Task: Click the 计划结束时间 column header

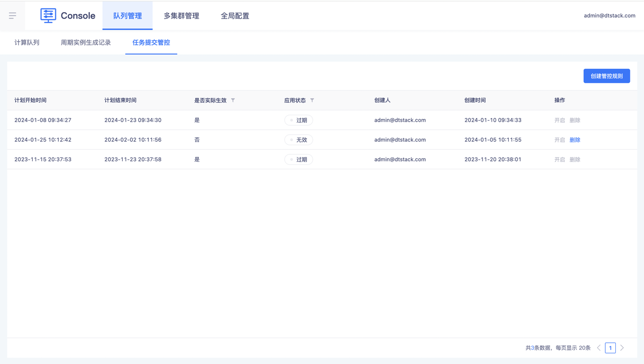Action: (120, 101)
